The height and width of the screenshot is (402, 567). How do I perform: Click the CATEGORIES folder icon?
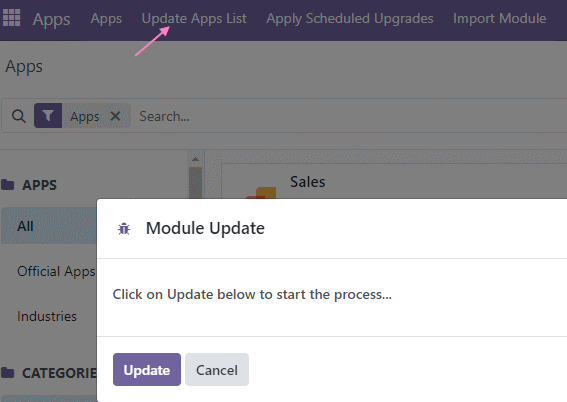point(7,372)
